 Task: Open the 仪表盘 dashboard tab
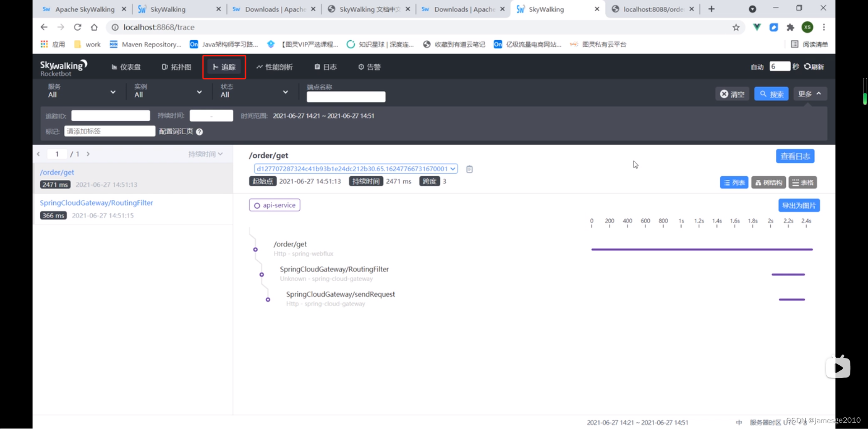coord(126,67)
